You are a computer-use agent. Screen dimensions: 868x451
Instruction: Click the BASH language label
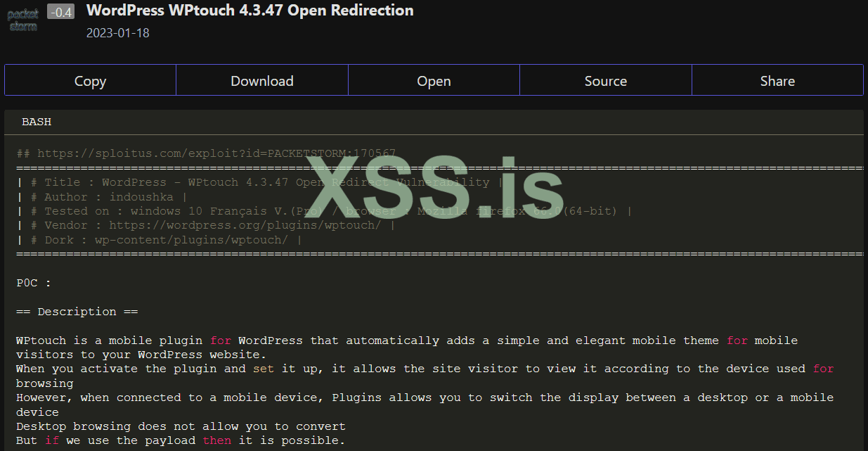coord(37,122)
